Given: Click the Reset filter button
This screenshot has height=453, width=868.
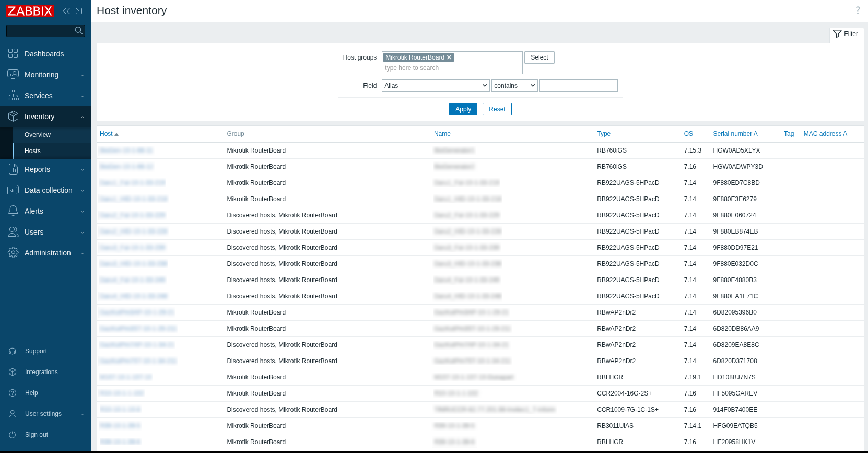Looking at the screenshot, I should pyautogui.click(x=497, y=109).
